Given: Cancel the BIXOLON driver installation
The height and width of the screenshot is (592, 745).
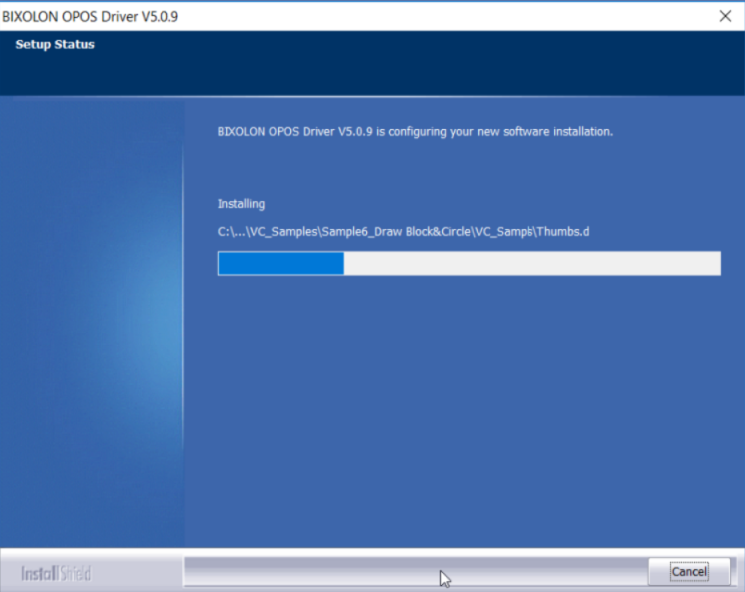Looking at the screenshot, I should [689, 571].
